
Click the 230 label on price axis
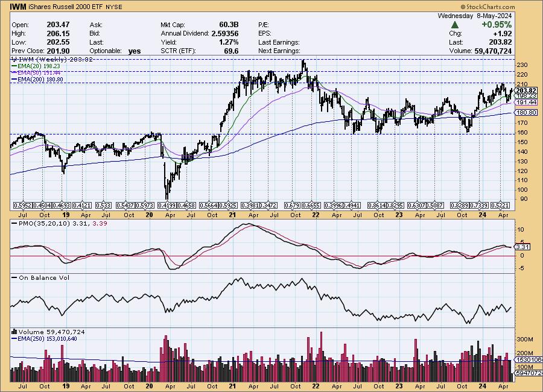point(522,65)
